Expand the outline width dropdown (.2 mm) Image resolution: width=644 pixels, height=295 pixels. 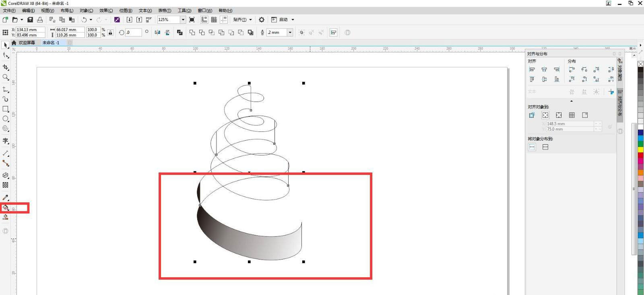click(x=290, y=33)
